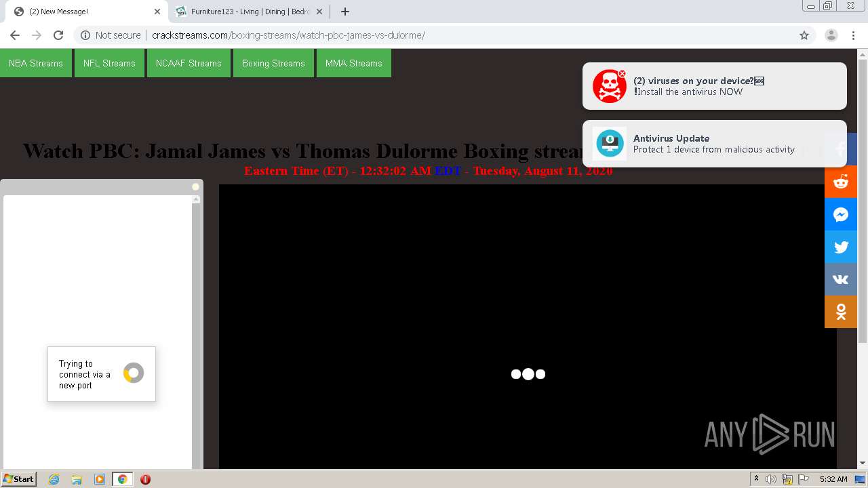Screen dimensions: 868x488
Task: Click the red skull virus notification icon
Action: tap(609, 86)
